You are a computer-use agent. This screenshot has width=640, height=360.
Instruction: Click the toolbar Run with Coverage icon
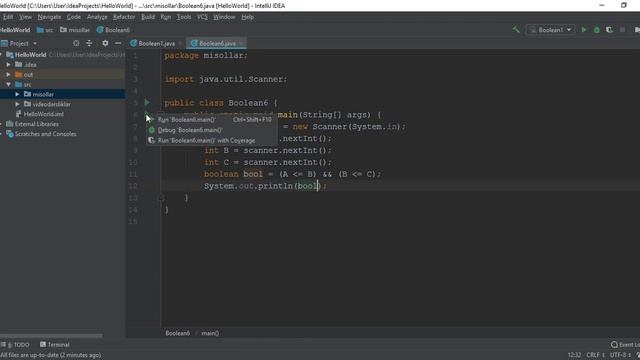[x=609, y=30]
